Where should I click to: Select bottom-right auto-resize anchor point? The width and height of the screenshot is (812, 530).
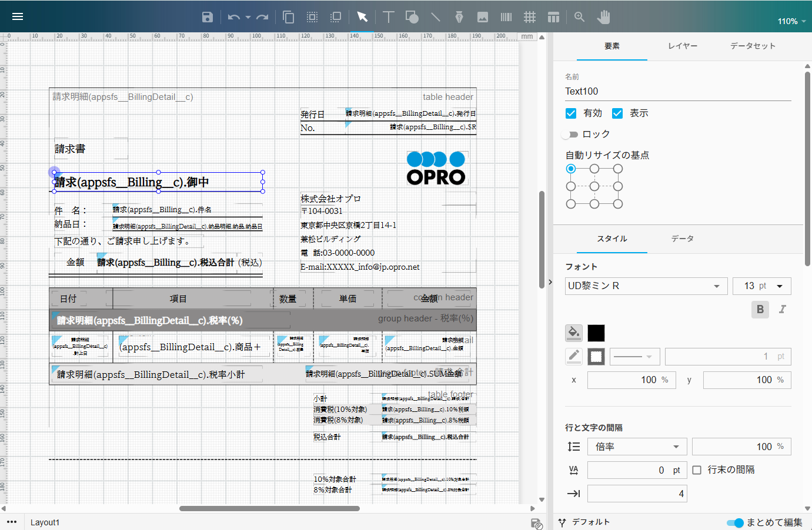tap(618, 204)
